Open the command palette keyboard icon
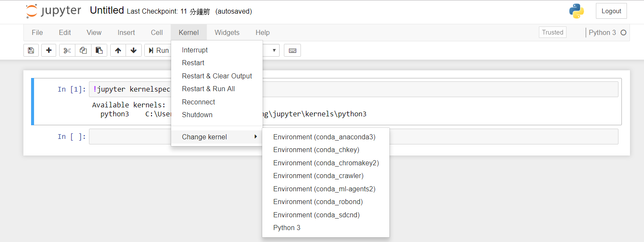 (292, 50)
